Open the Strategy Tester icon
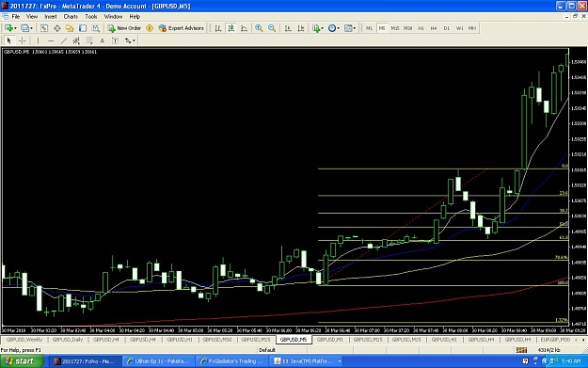This screenshot has height=368, width=588. 96,28
